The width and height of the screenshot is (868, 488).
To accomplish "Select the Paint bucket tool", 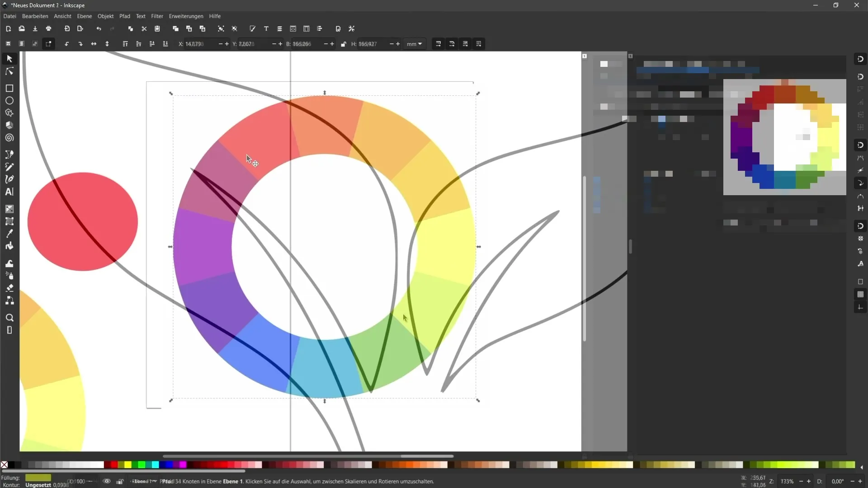I will point(9,246).
